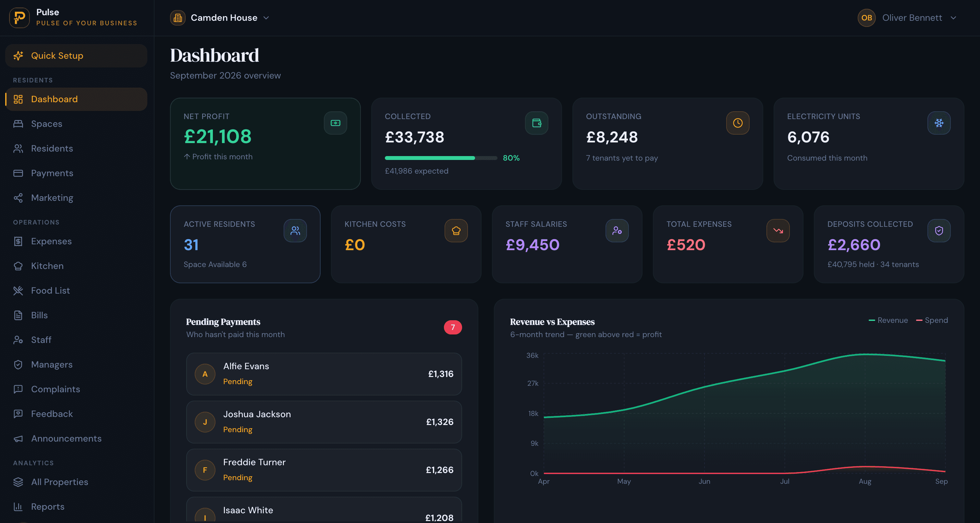Navigate to Food List
Image resolution: width=980 pixels, height=523 pixels.
pos(76,291)
